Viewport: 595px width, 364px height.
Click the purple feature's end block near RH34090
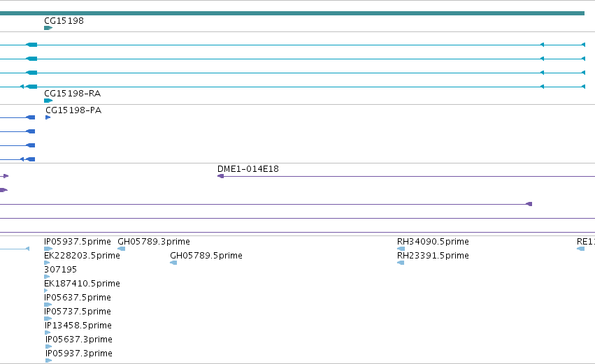coord(529,204)
